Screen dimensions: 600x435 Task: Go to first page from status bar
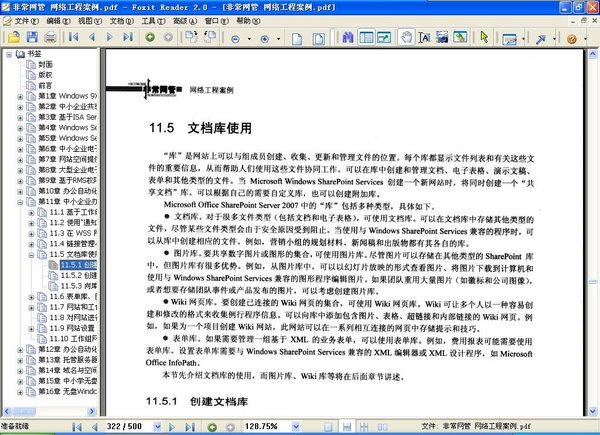[x=77, y=427]
